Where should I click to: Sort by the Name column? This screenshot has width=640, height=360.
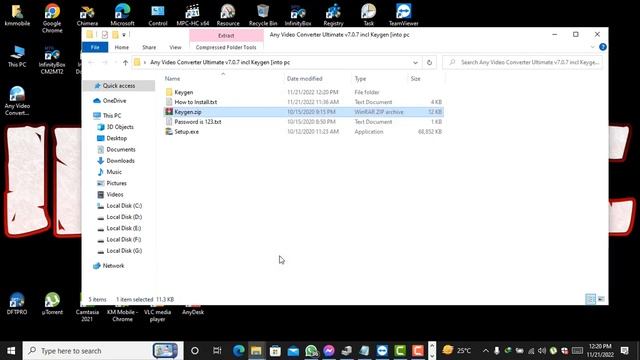(172, 78)
